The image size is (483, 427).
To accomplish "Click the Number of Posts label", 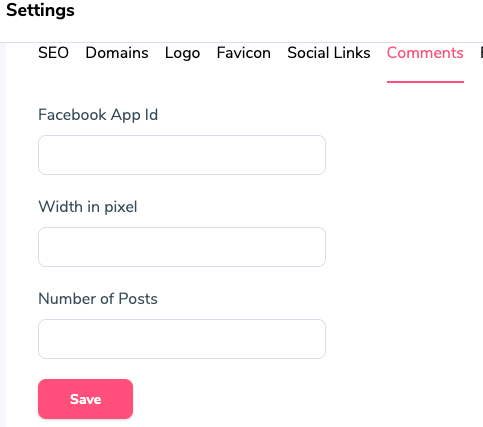I will pos(98,299).
